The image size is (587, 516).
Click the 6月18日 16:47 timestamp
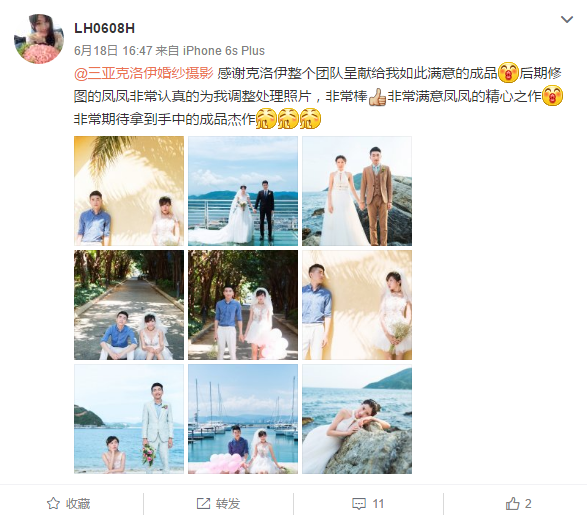point(113,51)
